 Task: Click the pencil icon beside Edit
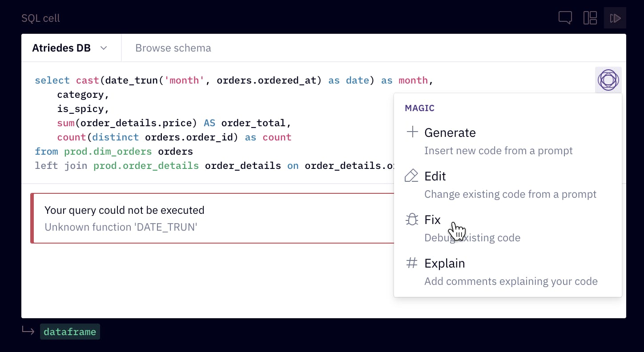click(411, 176)
